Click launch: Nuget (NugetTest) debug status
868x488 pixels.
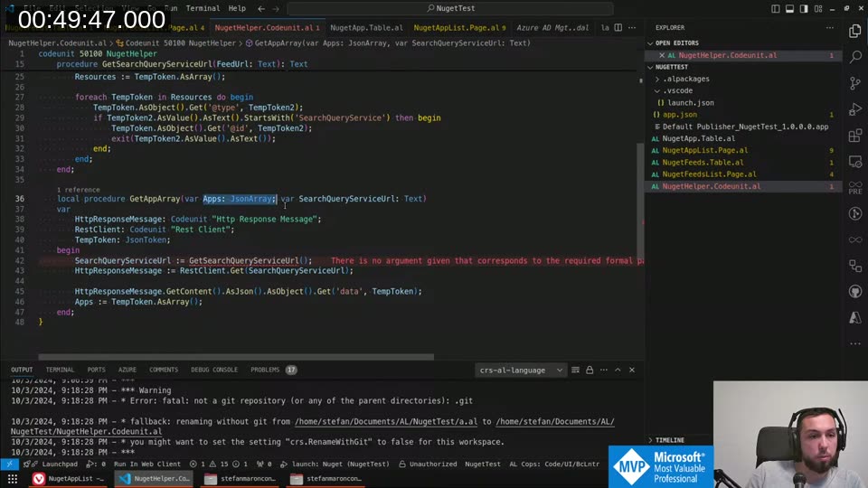click(335, 465)
